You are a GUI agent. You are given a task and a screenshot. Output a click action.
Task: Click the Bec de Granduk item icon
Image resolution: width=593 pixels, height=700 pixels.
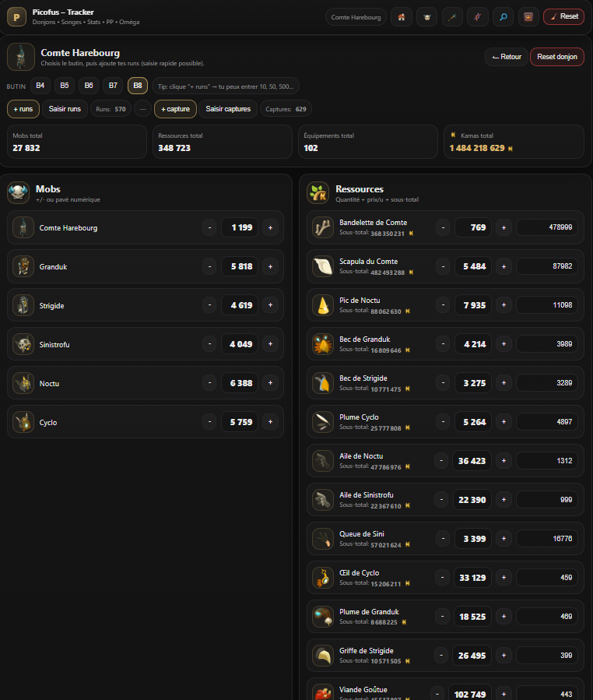pos(323,344)
